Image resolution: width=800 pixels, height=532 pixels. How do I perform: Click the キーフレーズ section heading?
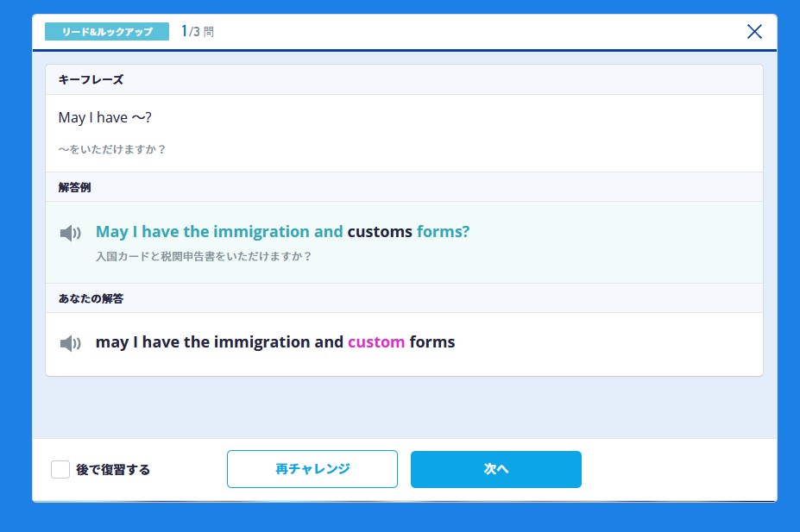pyautogui.click(x=91, y=79)
